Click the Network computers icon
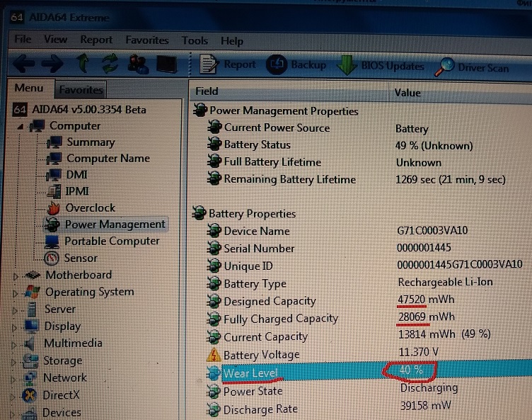This screenshot has width=532, height=420. (30, 378)
